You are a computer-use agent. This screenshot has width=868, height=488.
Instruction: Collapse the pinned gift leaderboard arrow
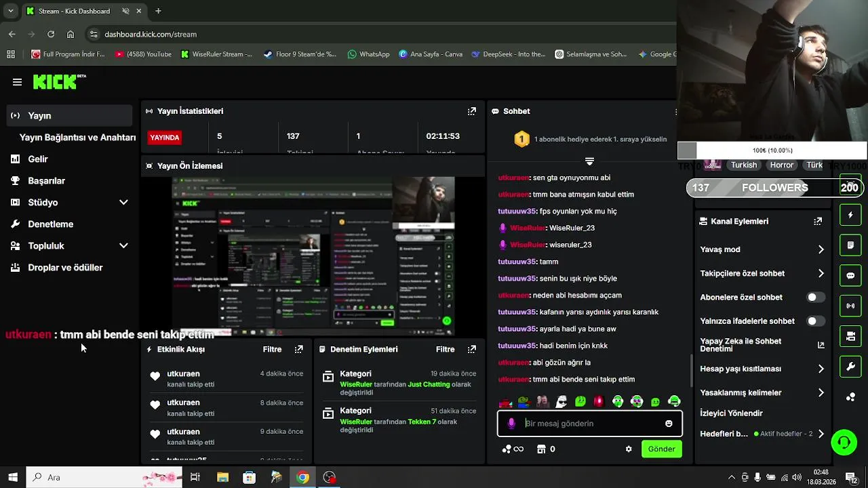coord(589,161)
